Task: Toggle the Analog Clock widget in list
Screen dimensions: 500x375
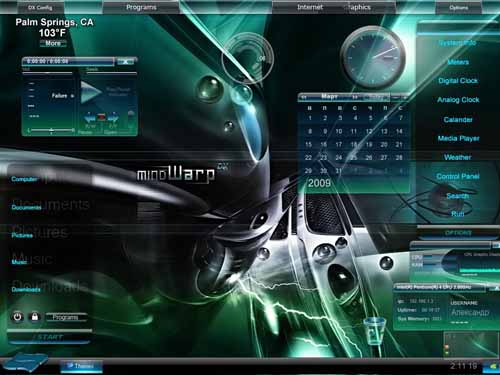Action: click(x=458, y=100)
